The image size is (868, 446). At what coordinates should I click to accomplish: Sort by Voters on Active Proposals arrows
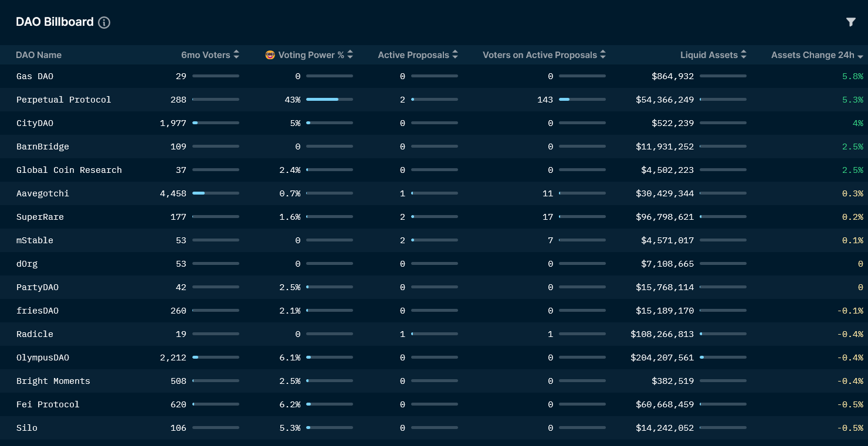point(603,55)
